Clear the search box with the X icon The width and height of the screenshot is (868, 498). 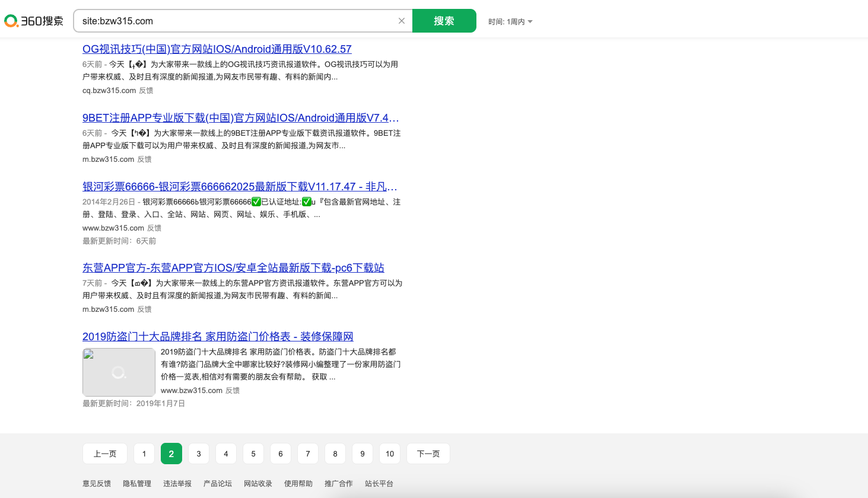tap(402, 20)
